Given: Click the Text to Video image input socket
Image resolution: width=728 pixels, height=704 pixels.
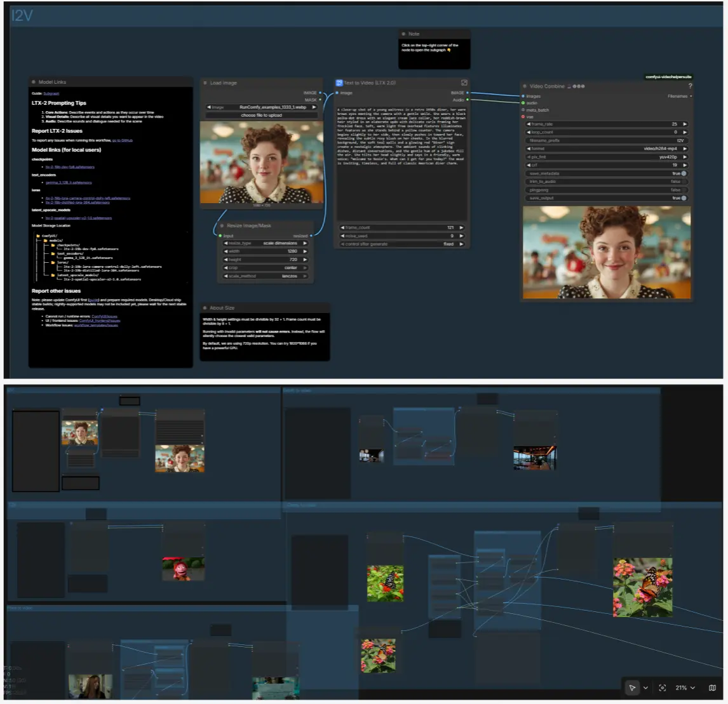Looking at the screenshot, I should [x=337, y=93].
